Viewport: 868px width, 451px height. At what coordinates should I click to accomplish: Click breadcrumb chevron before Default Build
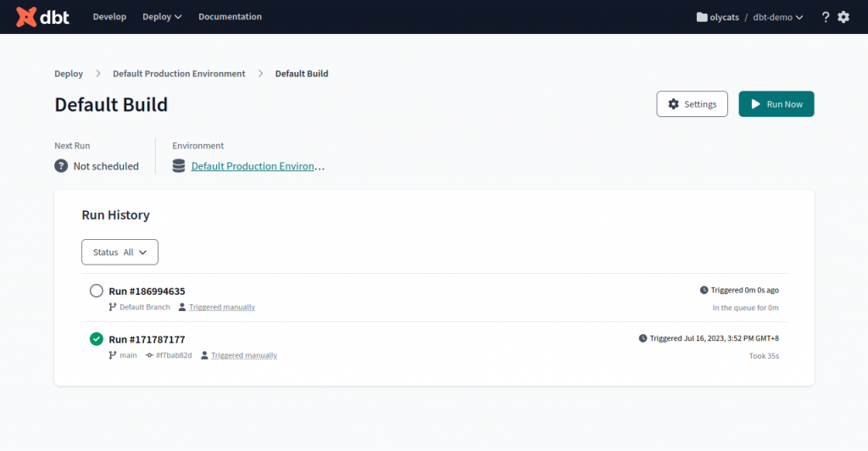point(260,74)
